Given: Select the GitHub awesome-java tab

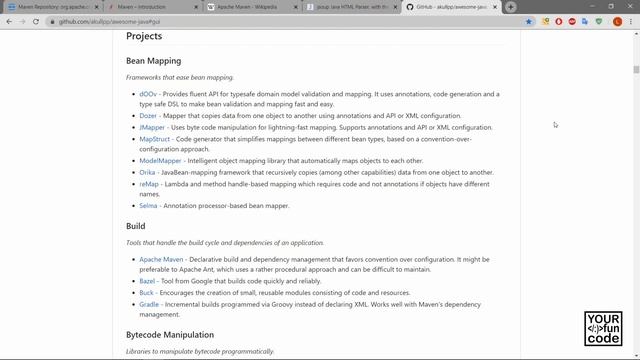Looking at the screenshot, I should click(451, 7).
